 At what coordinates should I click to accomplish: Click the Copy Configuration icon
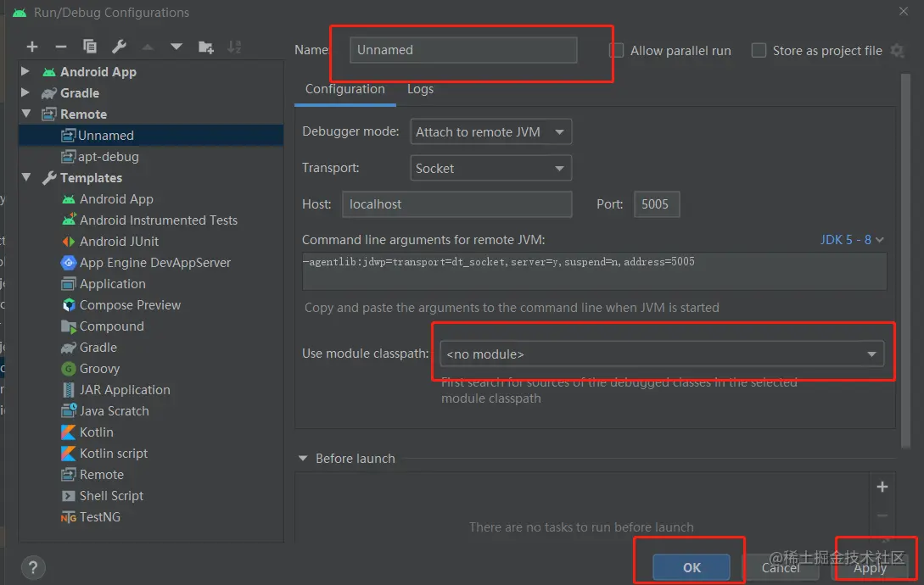pos(90,47)
